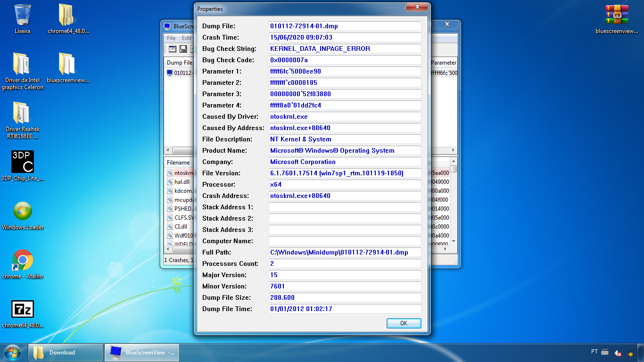Open the Edit menu in BlueScreenView
The height and width of the screenshot is (362, 644).
(x=187, y=38)
